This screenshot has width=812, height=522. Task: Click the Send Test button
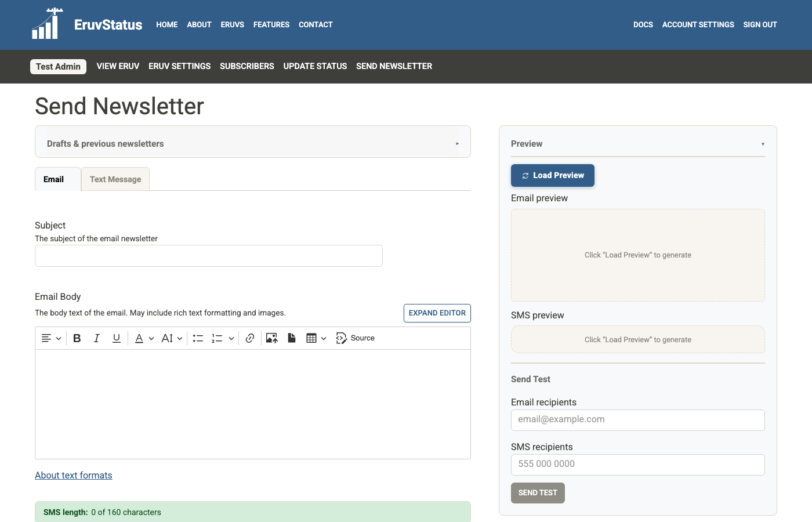(x=538, y=492)
